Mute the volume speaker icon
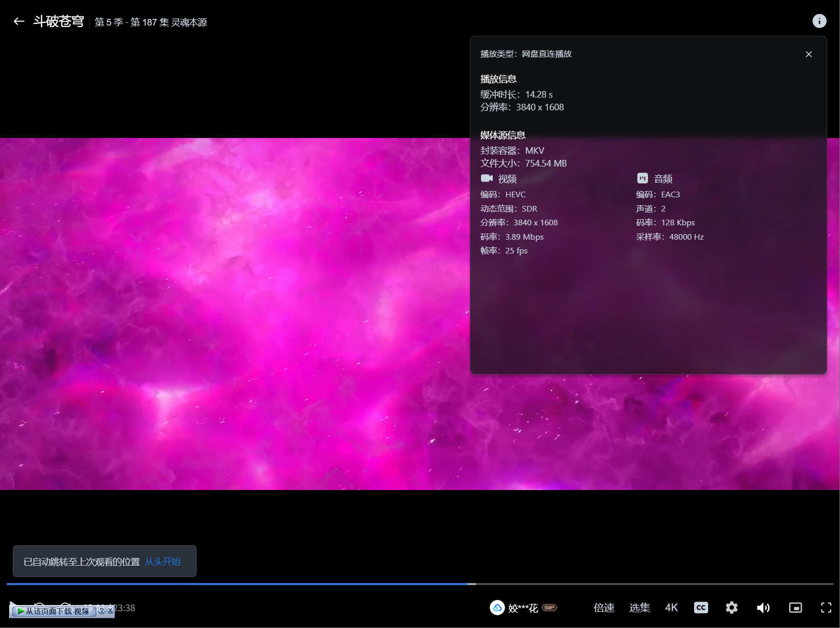840x628 pixels. coord(763,608)
